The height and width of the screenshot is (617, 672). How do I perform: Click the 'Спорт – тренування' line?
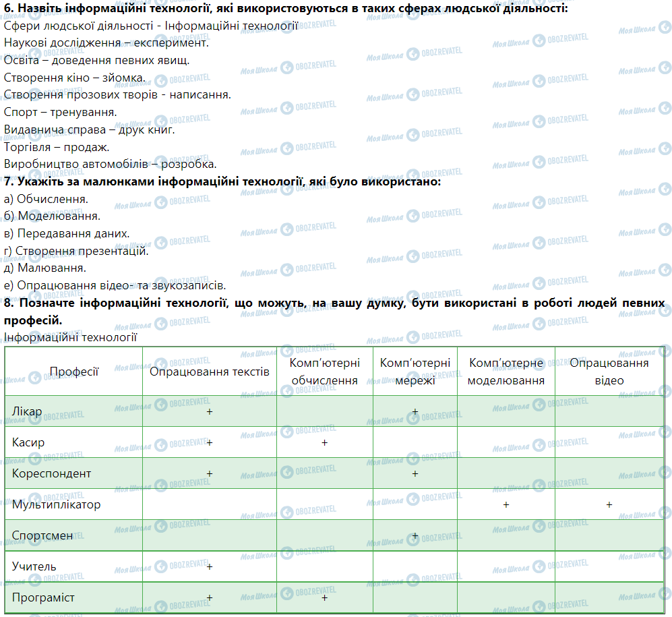[60, 112]
